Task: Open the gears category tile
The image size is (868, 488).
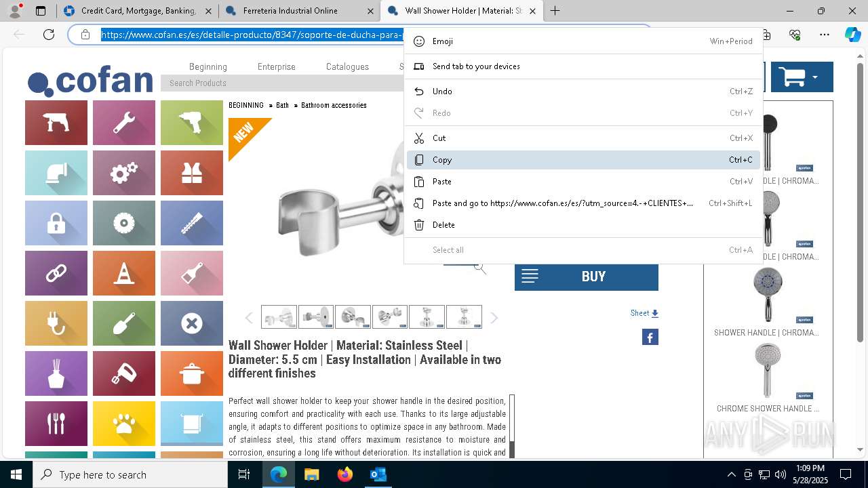Action: (x=124, y=173)
